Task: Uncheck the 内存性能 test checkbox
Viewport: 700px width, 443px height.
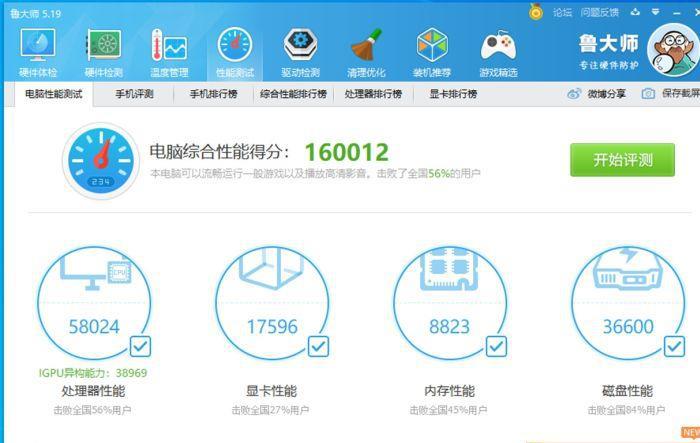Action: pyautogui.click(x=496, y=347)
